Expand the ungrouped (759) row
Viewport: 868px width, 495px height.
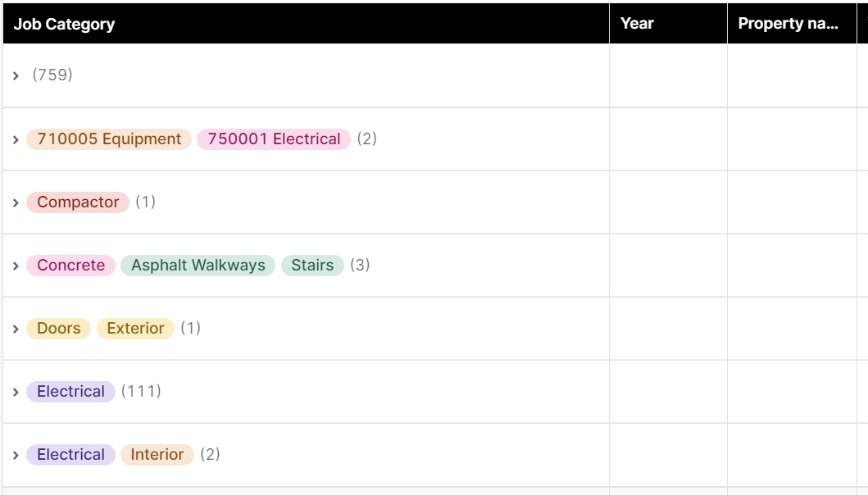click(16, 76)
